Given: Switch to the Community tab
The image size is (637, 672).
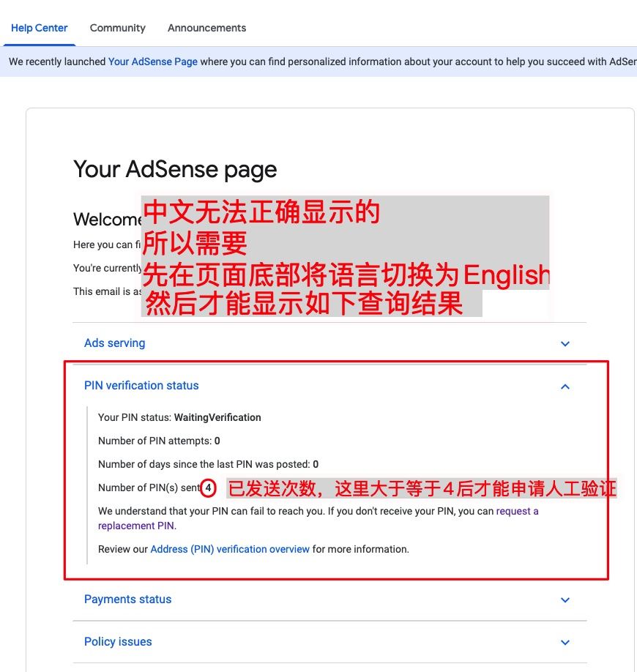Looking at the screenshot, I should [117, 28].
